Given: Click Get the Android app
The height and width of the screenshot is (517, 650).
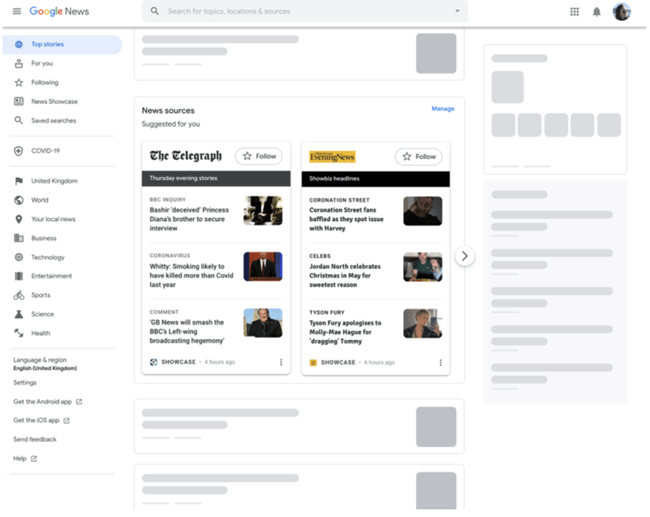Looking at the screenshot, I should [48, 402].
